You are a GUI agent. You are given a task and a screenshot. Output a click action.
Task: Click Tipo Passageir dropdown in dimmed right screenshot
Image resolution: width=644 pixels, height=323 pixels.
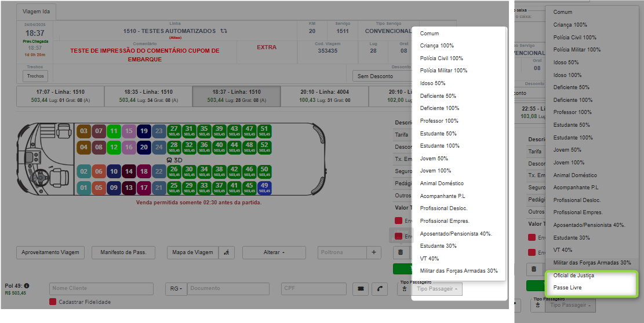click(x=570, y=306)
